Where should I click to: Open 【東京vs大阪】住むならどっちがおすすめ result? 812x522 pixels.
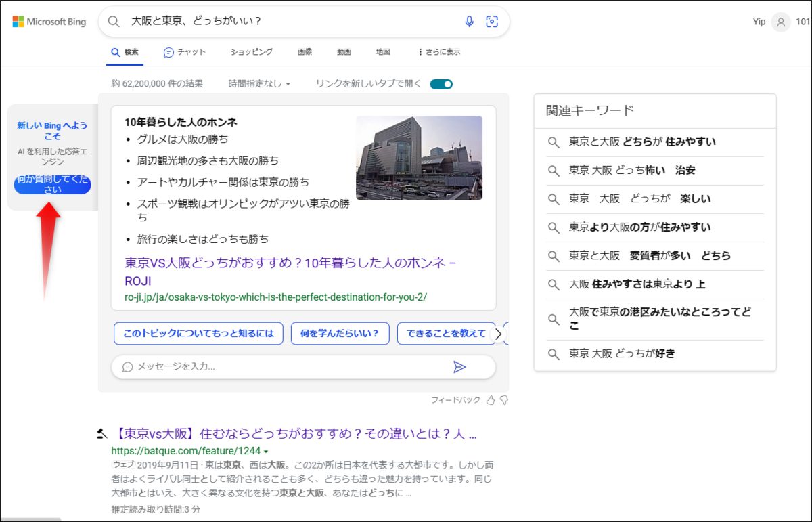(x=294, y=433)
